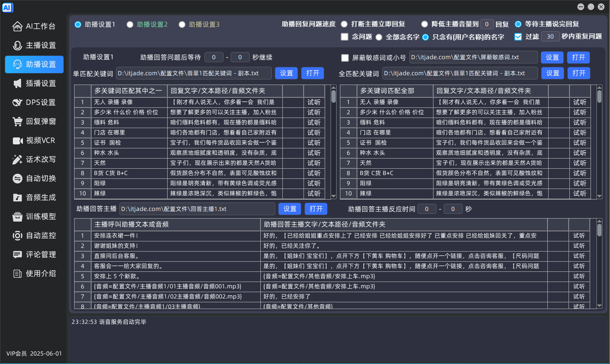Click the 30 seconds filter field
The image size is (610, 364).
tap(550, 37)
